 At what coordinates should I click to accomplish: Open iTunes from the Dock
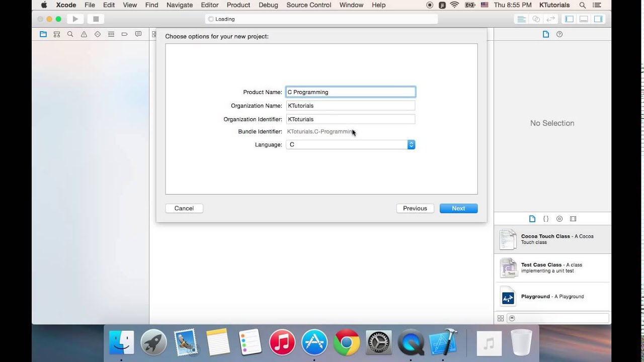click(x=282, y=342)
